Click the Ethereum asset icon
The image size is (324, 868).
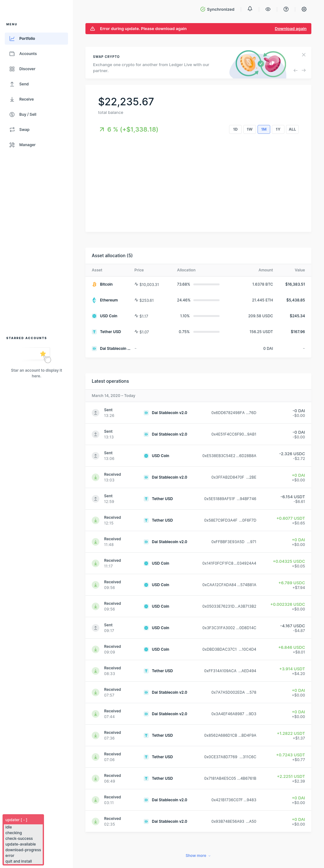pos(94,300)
